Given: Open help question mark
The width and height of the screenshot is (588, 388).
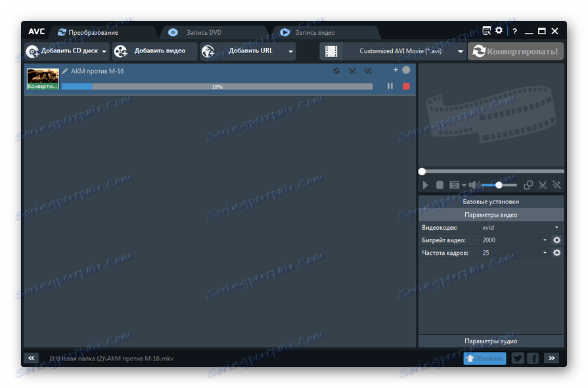Looking at the screenshot, I should click(515, 32).
